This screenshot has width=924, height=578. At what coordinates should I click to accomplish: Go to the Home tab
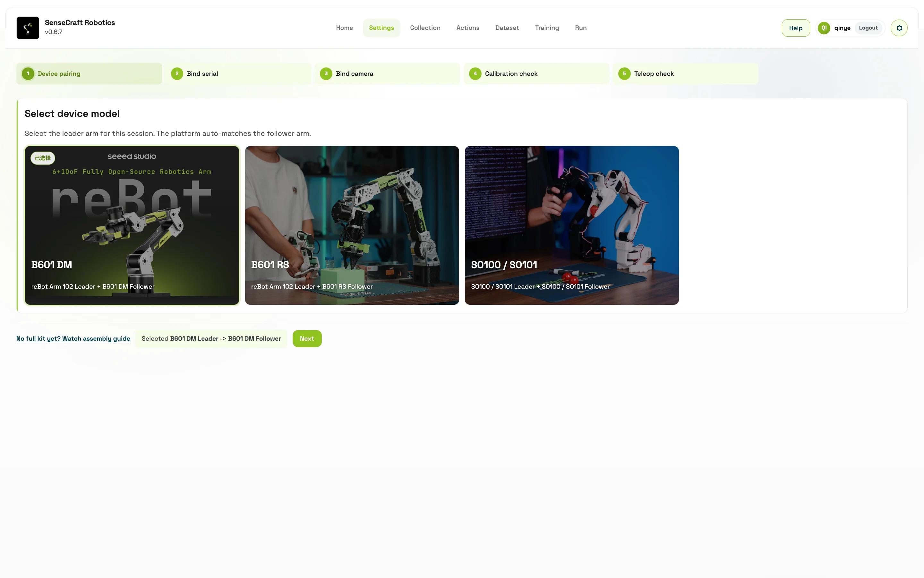(x=344, y=28)
